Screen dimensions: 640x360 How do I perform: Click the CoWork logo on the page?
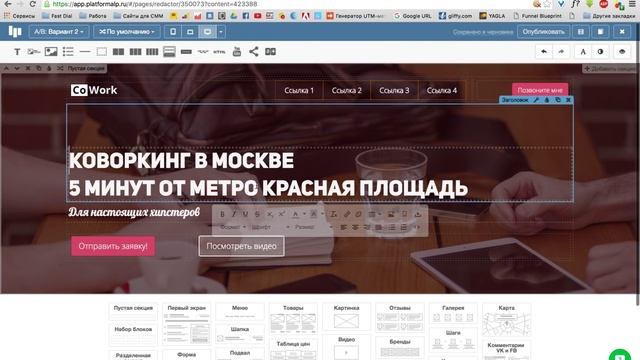94,90
